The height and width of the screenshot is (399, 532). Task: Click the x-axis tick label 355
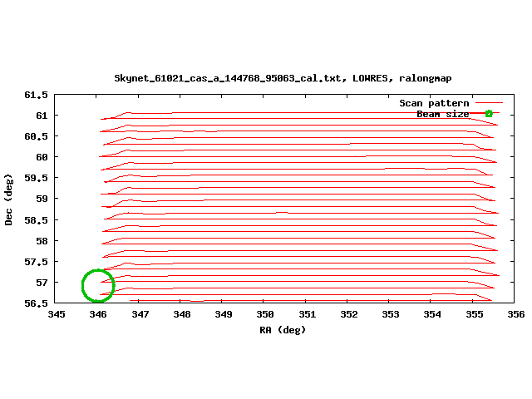(475, 314)
